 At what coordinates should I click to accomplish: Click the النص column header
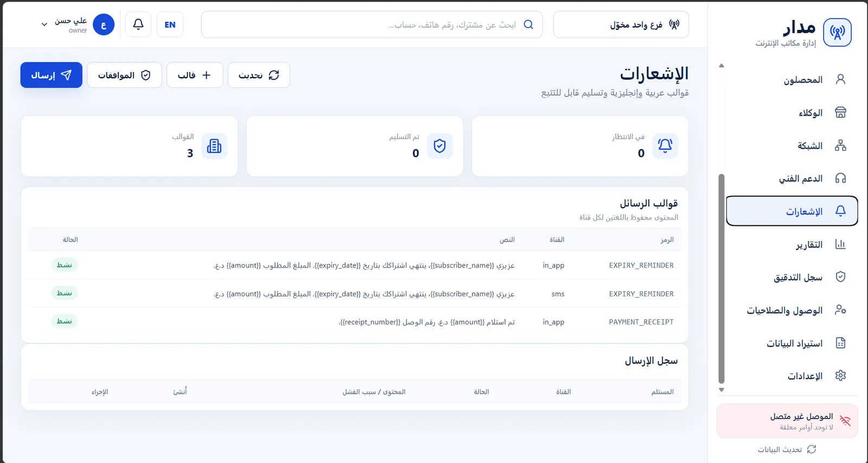[x=507, y=239]
